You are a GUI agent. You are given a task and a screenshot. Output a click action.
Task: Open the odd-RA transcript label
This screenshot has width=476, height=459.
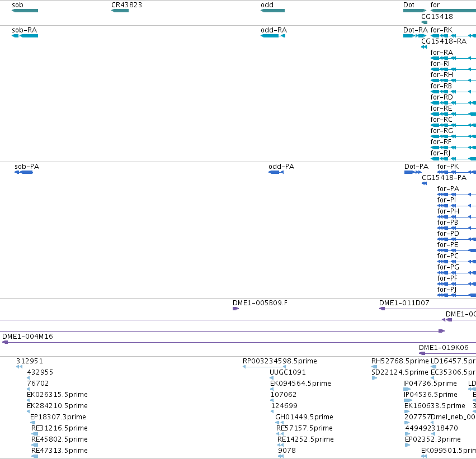274,30
